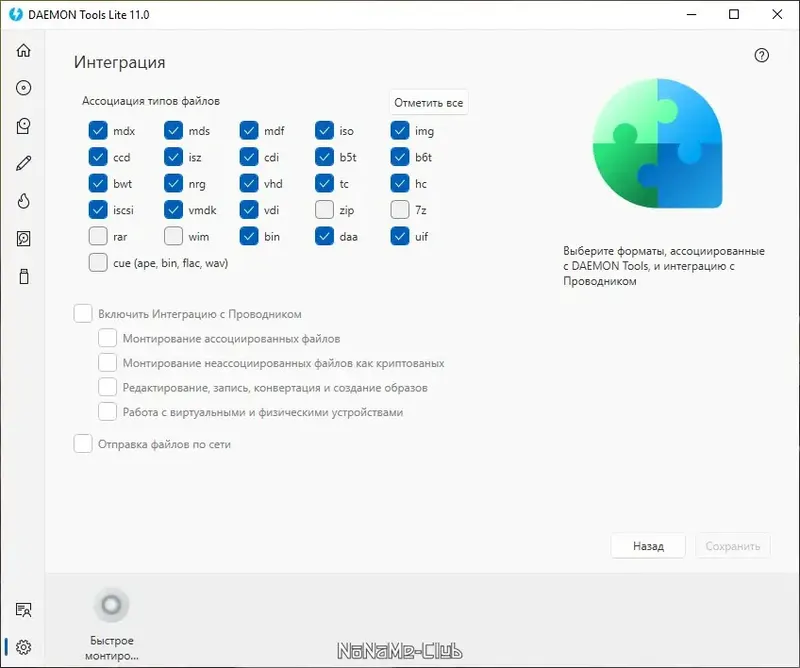Uncheck the mdf file association
Viewport: 800px width, 668px height.
click(x=249, y=131)
